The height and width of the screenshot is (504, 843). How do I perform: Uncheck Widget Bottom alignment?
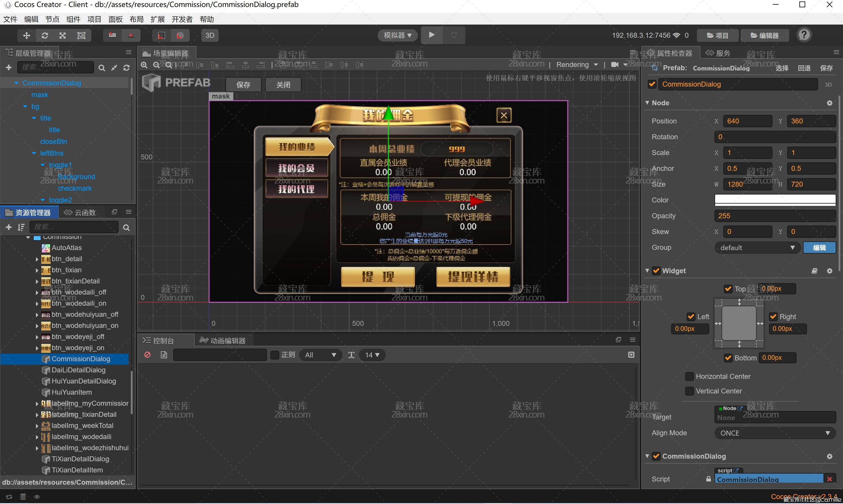pyautogui.click(x=728, y=358)
